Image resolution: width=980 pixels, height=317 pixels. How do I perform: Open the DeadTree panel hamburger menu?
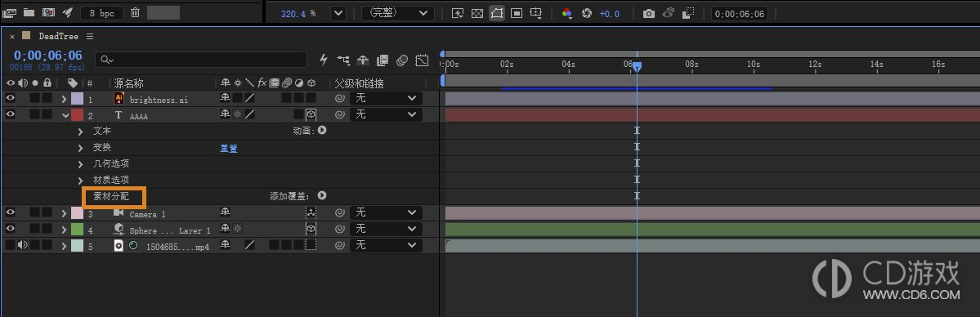click(90, 36)
